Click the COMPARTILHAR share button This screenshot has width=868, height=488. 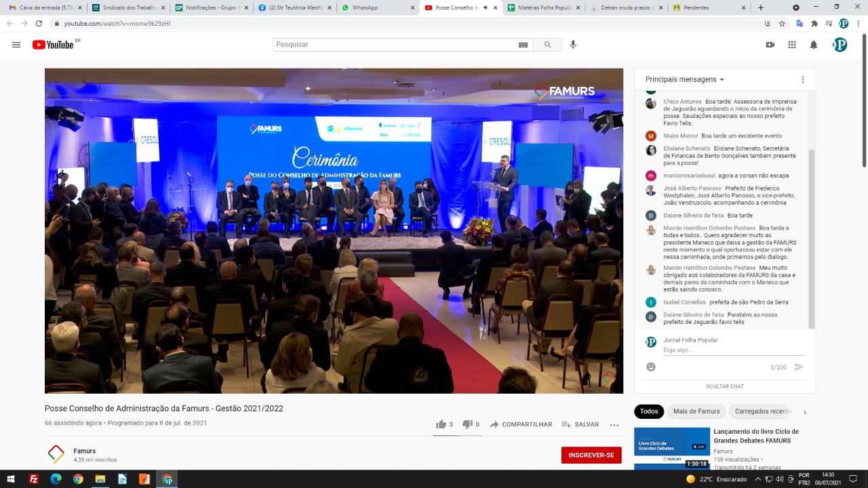521,424
